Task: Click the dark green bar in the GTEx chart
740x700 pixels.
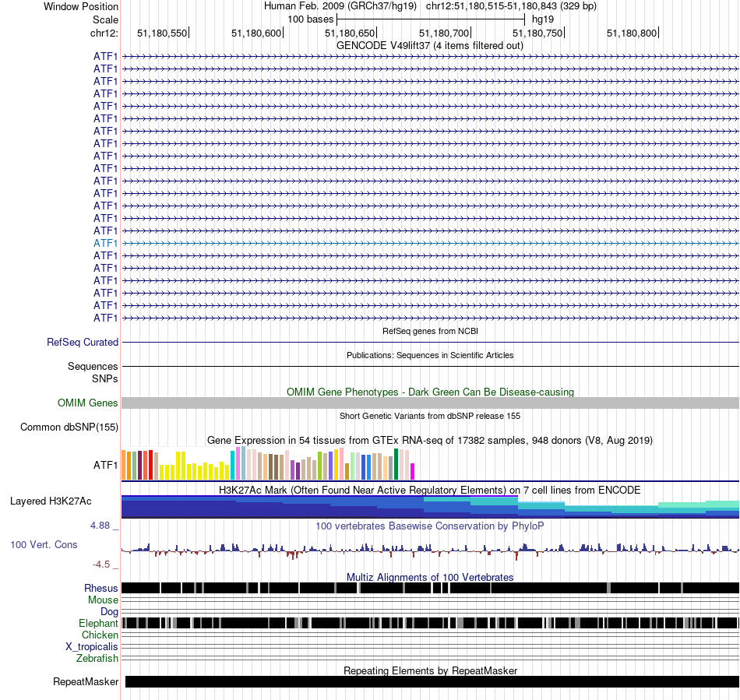Action: coord(396,464)
